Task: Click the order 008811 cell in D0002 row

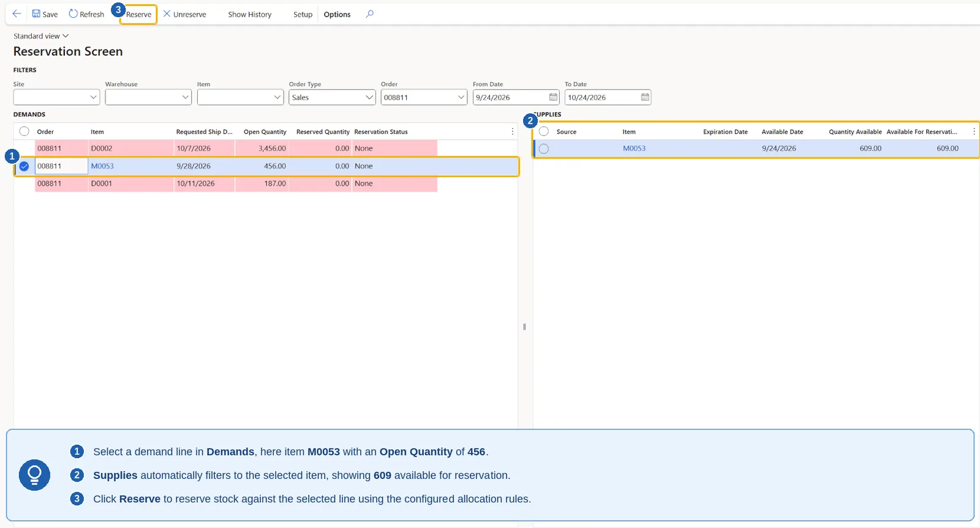Action: point(61,148)
